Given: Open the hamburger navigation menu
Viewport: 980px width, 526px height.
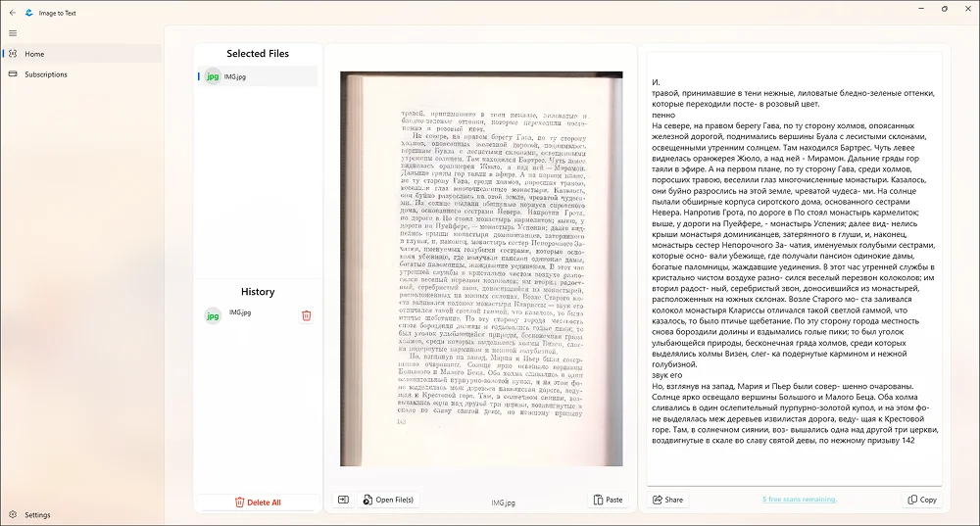Looking at the screenshot, I should pos(13,33).
